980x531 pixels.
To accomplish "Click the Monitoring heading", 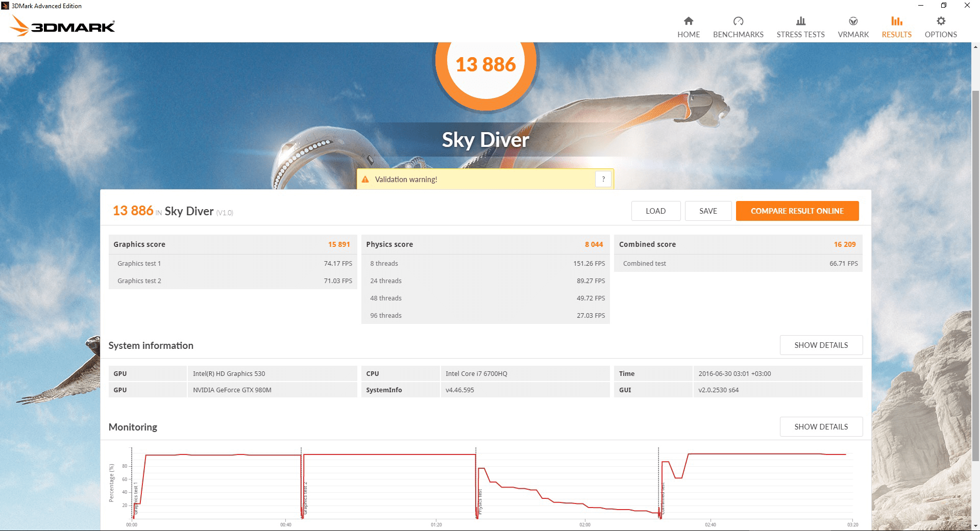I will click(x=133, y=427).
